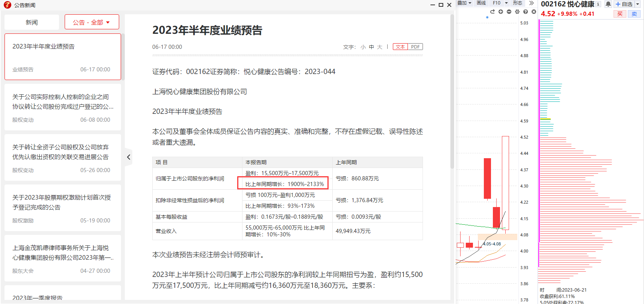Image resolution: width=644 pixels, height=304 pixels.
Task: Switch to 文本 view mode
Action: (x=400, y=47)
